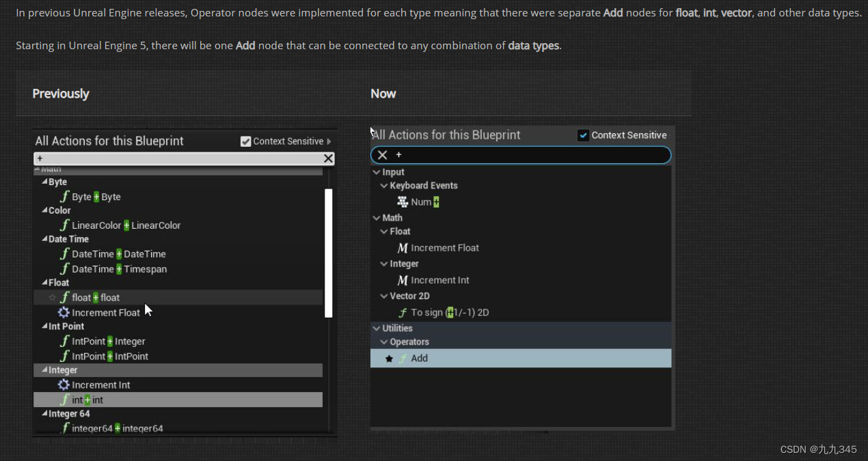Click gear macro icon beside Increment Float (Previously)
The width and height of the screenshot is (868, 461).
64,313
